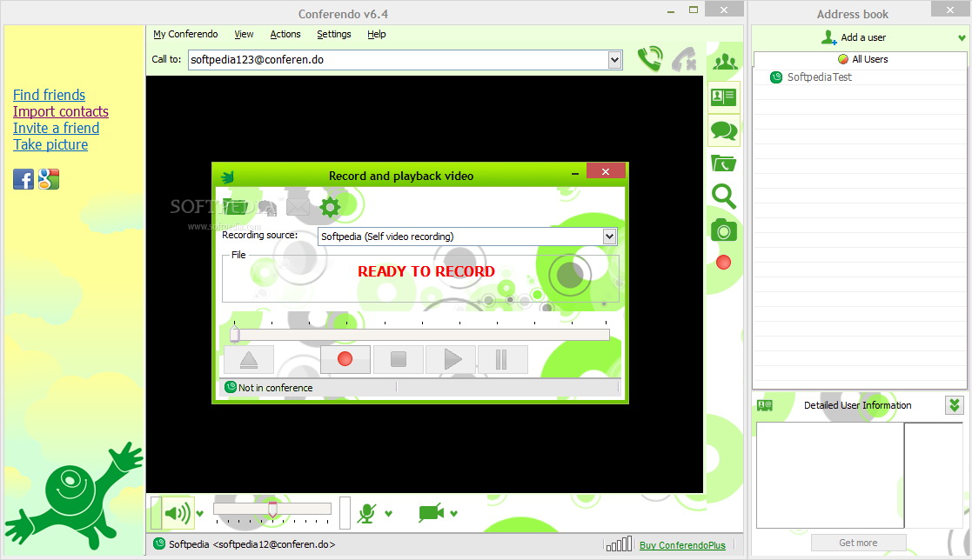Toggle the speaker mute icon
The width and height of the screenshot is (972, 560).
(x=178, y=514)
